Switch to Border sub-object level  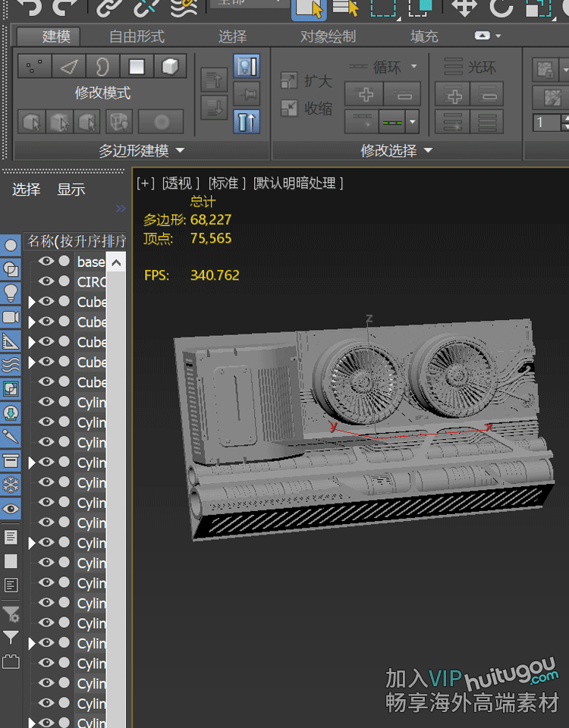coord(102,66)
